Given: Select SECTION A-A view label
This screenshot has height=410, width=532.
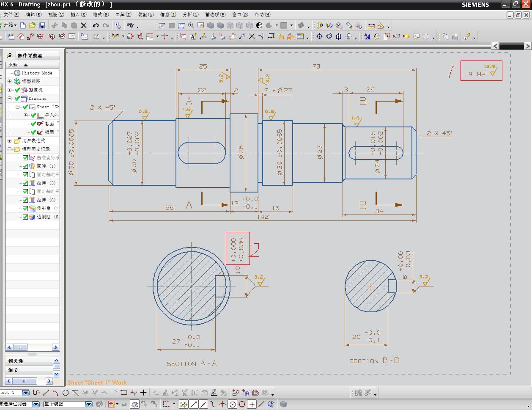Looking at the screenshot, I should click(192, 363).
